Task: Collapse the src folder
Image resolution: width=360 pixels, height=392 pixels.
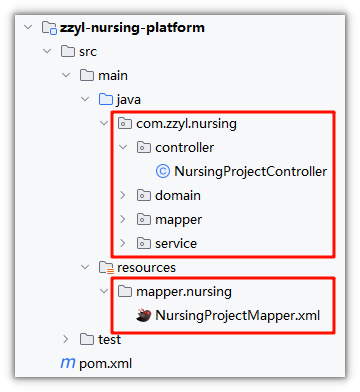Action: coord(47,51)
